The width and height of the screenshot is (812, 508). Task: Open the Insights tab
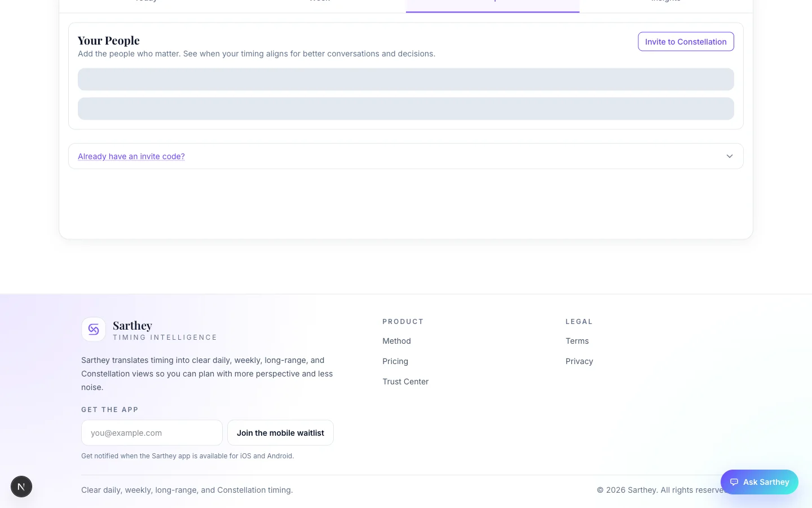click(x=666, y=2)
